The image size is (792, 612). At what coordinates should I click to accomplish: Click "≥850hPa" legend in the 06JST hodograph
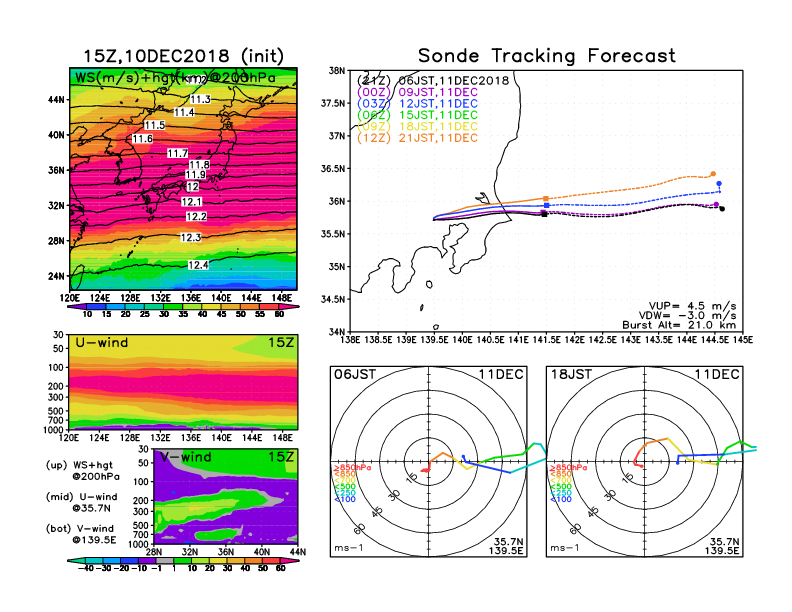352,468
